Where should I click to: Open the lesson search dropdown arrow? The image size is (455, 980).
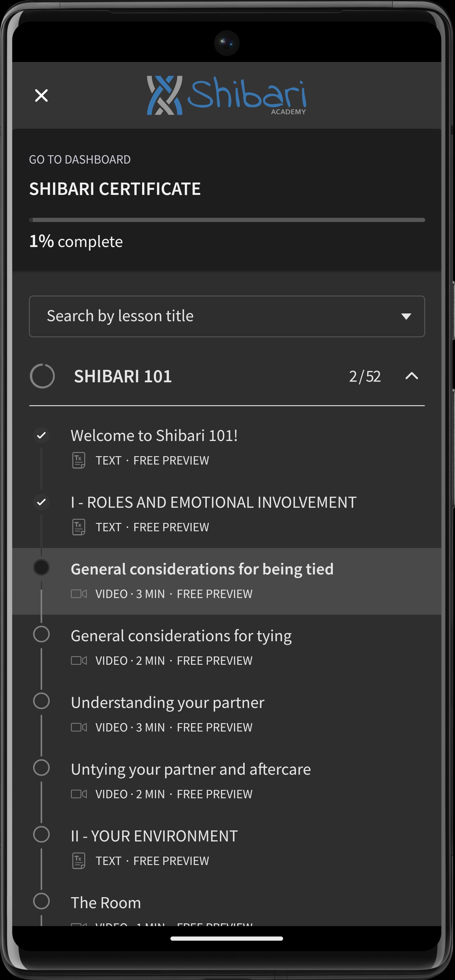pos(406,316)
